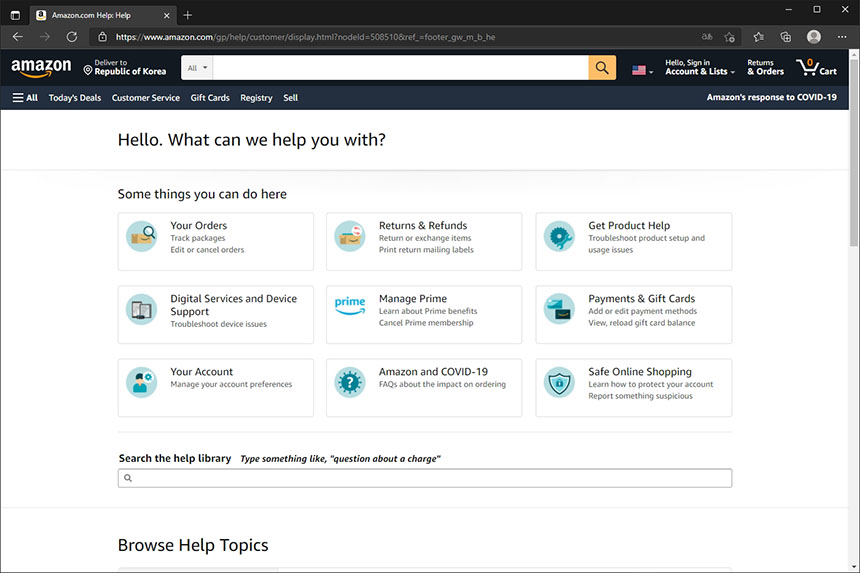Click Returns & Orders
860x573 pixels.
[765, 67]
